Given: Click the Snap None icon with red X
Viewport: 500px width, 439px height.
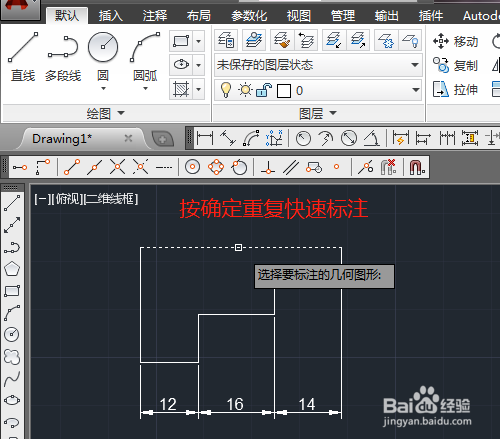Looking at the screenshot, I should (389, 167).
